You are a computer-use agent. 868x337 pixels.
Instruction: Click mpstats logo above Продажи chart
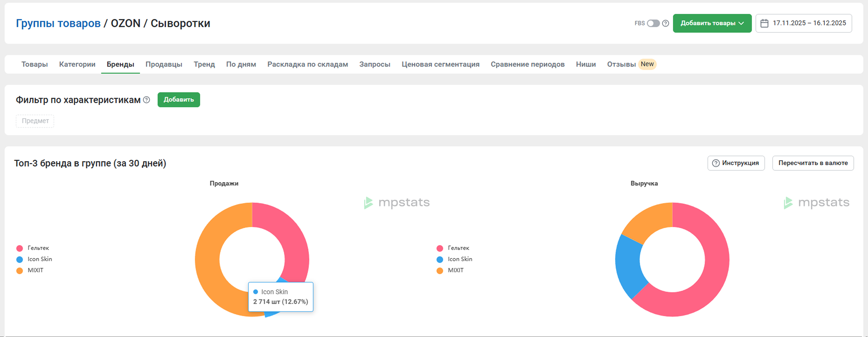pyautogui.click(x=397, y=203)
